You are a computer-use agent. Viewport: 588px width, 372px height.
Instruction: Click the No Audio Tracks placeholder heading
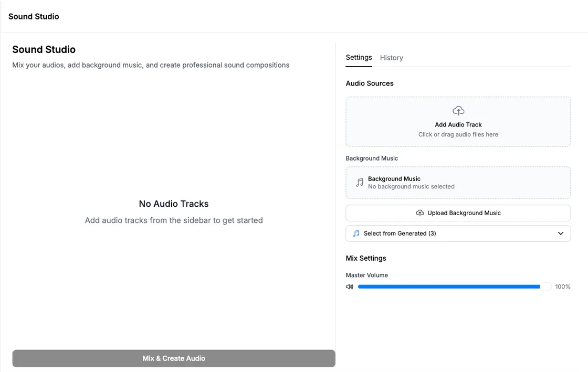(x=174, y=204)
